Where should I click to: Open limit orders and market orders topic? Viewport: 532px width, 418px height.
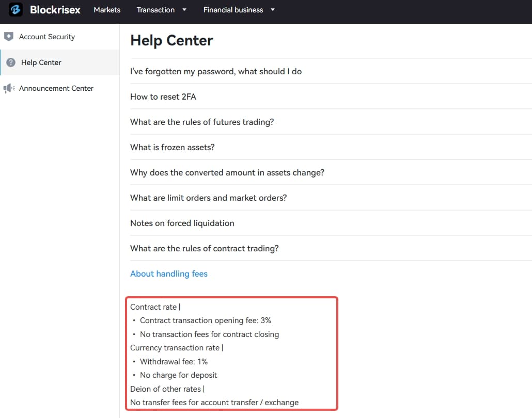208,198
